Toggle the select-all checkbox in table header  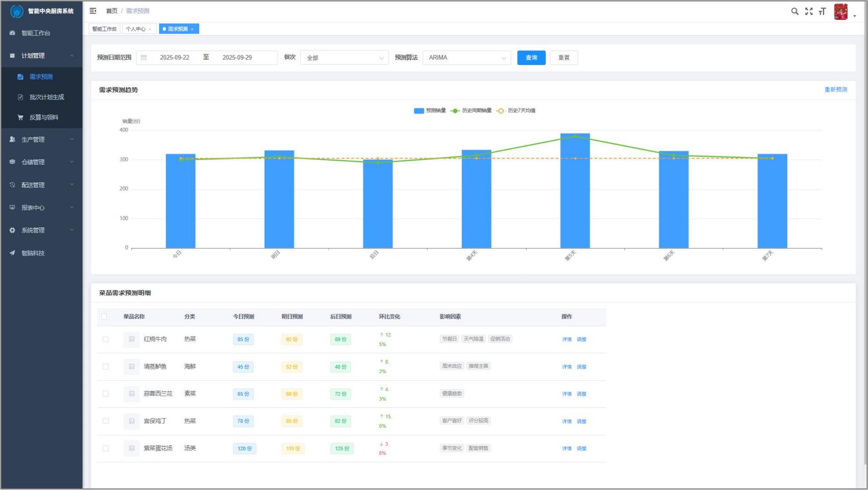104,317
